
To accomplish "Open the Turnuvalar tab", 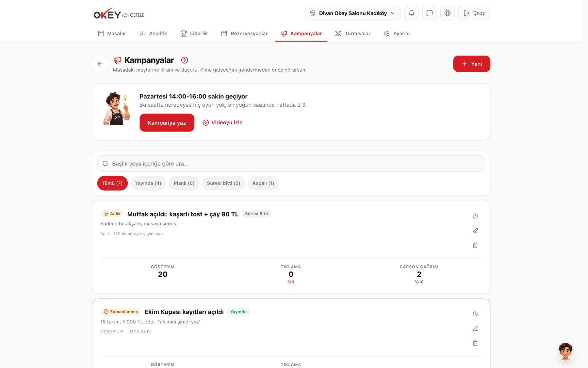I will (x=353, y=33).
